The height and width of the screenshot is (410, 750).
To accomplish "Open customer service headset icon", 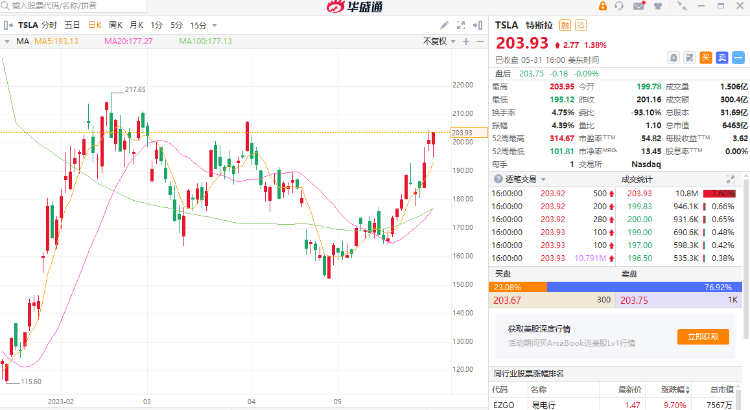I will pyautogui.click(x=619, y=6).
